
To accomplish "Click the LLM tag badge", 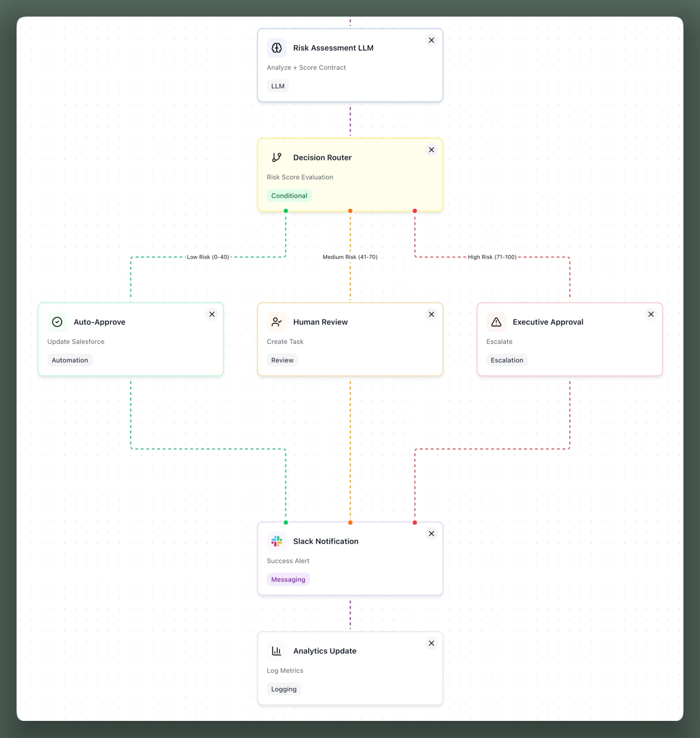I will [x=278, y=86].
